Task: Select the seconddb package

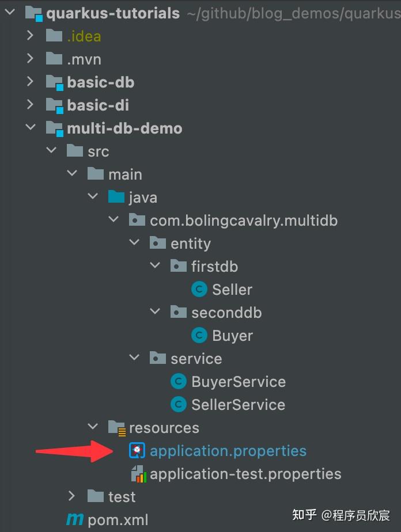Action: [226, 313]
